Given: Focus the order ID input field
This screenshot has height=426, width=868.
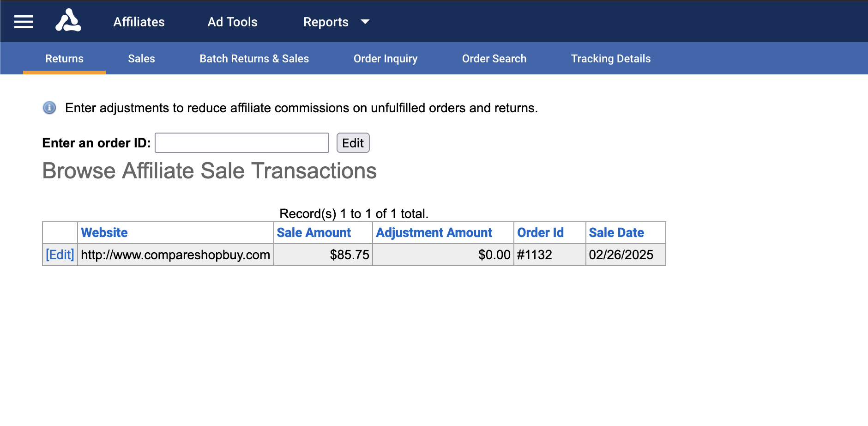Looking at the screenshot, I should [x=241, y=143].
